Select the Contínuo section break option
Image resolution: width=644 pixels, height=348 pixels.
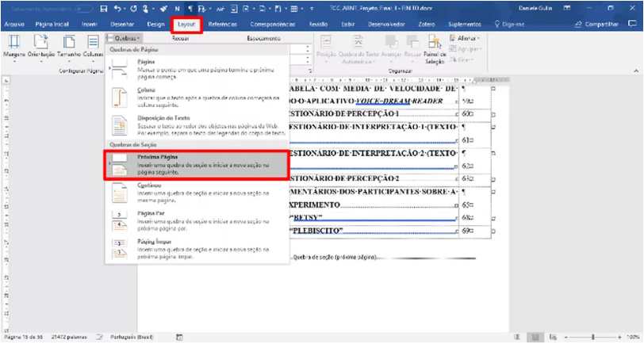[194, 192]
